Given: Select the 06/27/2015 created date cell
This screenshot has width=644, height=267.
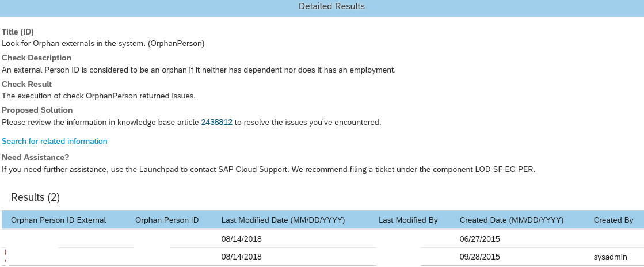Looking at the screenshot, I should pos(480,239).
